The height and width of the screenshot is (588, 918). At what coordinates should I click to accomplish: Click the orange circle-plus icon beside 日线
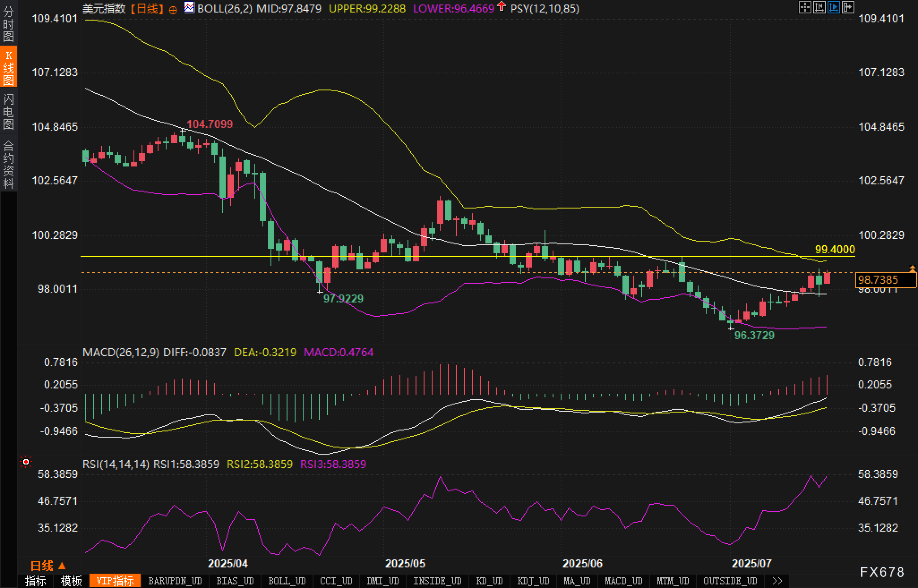[173, 10]
